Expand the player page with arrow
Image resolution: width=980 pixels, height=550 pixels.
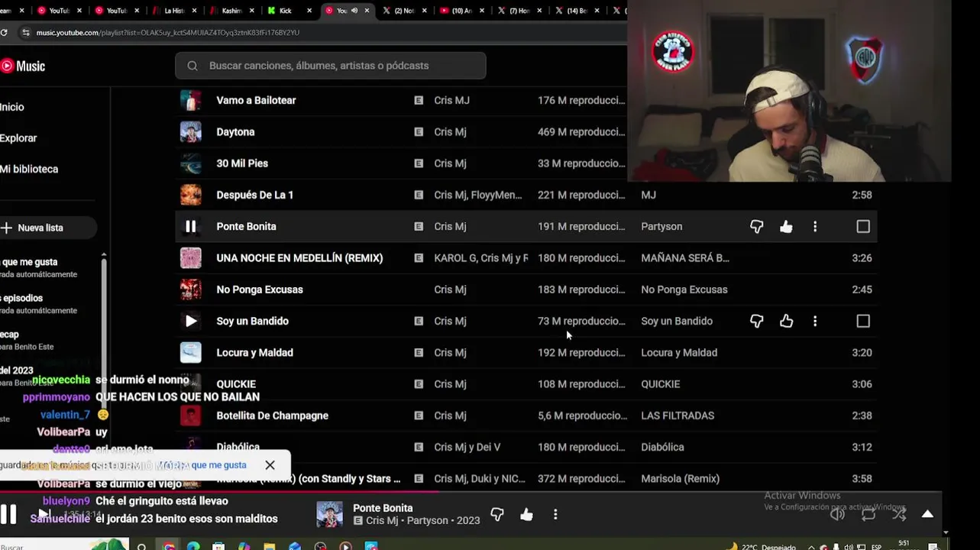tap(927, 514)
